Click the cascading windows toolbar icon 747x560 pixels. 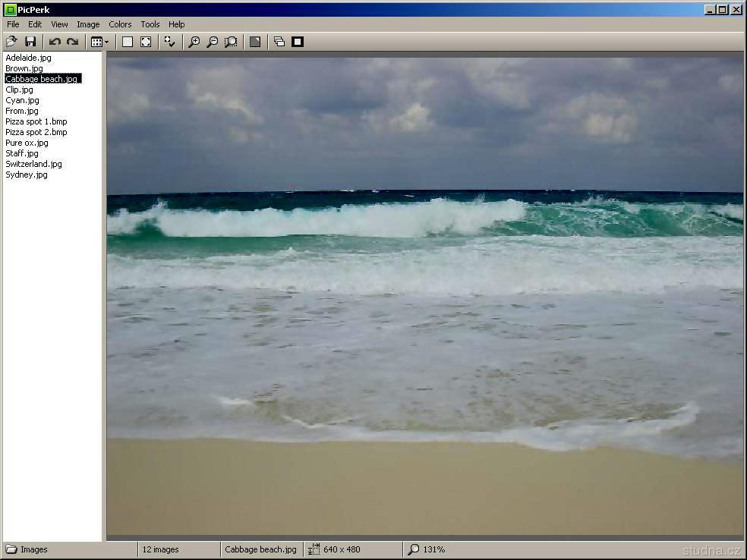tap(279, 42)
